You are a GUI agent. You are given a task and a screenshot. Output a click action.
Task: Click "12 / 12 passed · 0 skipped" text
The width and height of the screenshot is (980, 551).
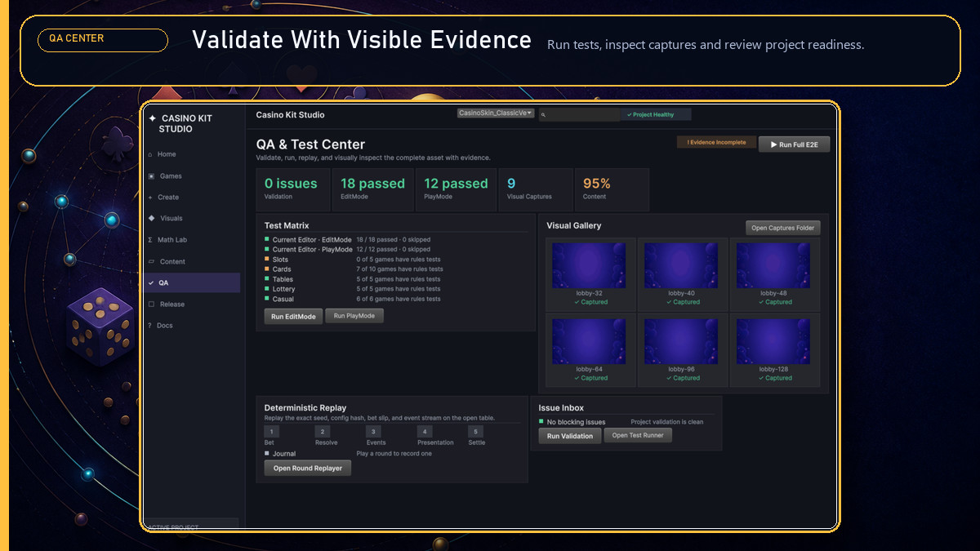click(394, 250)
